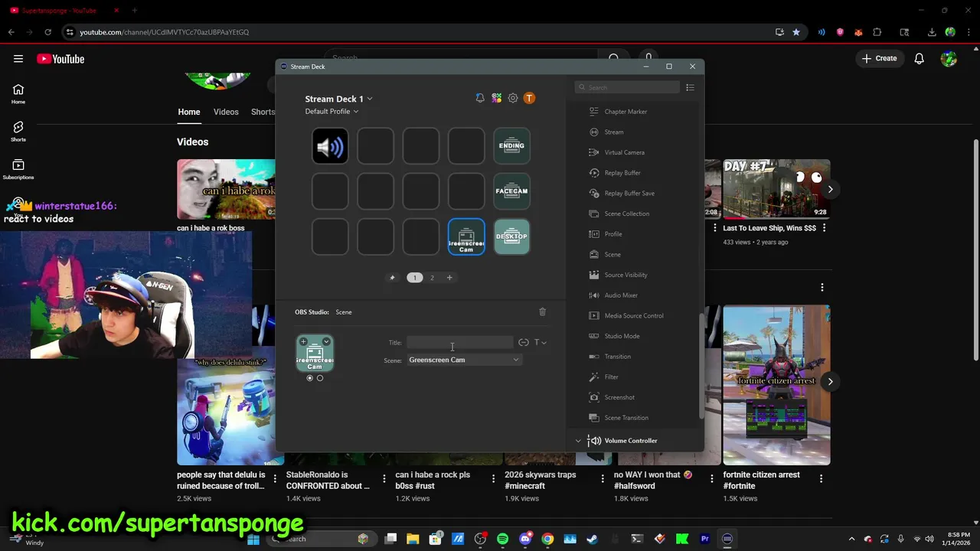Add a new page with plus icon
This screenshot has width=980, height=551.
click(449, 278)
